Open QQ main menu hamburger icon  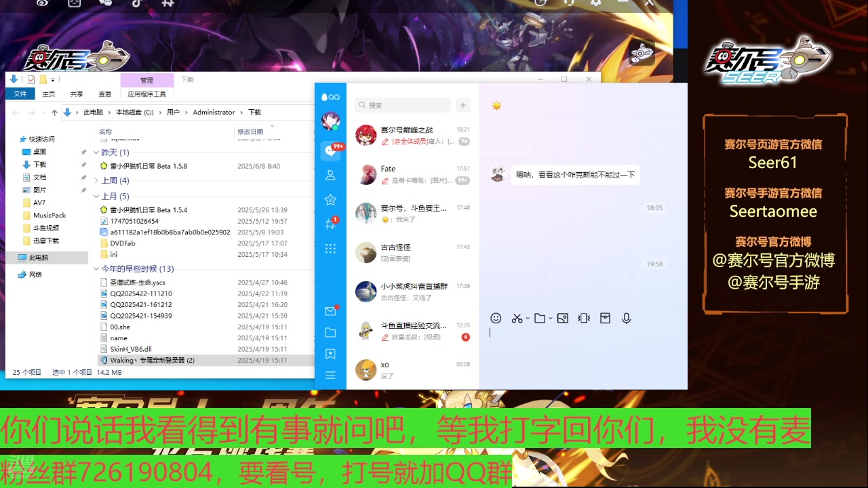[330, 375]
